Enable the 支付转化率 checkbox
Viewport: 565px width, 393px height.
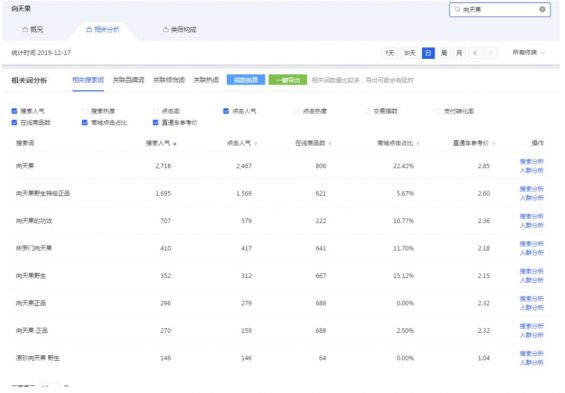pos(438,111)
